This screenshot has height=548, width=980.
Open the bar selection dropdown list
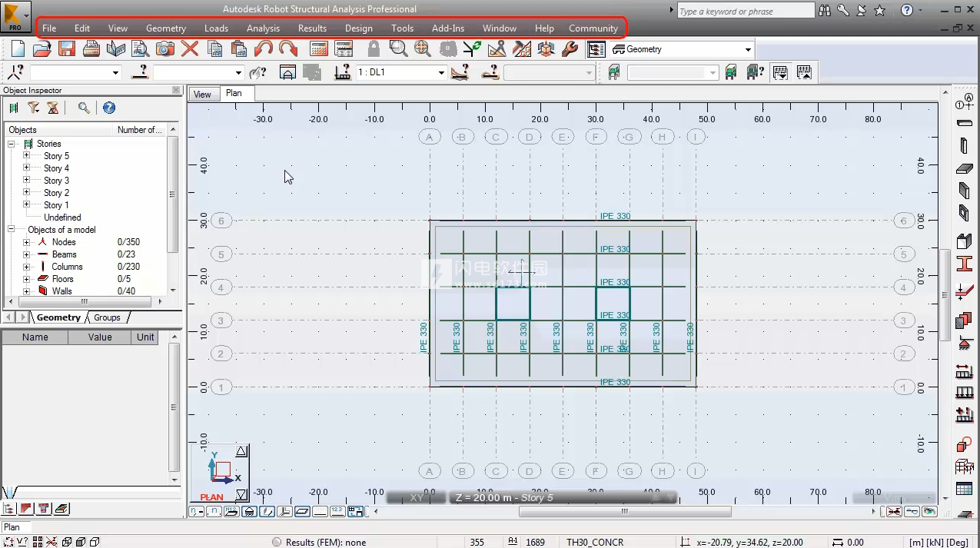point(238,72)
